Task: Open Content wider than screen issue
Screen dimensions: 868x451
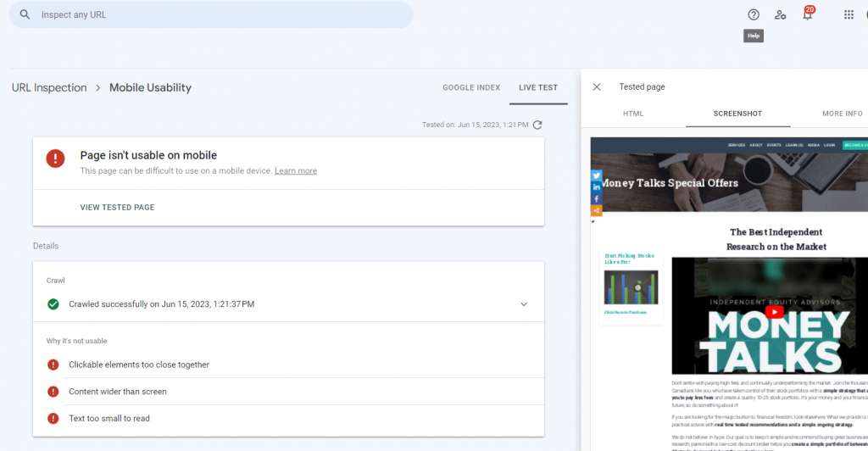Action: (x=288, y=392)
